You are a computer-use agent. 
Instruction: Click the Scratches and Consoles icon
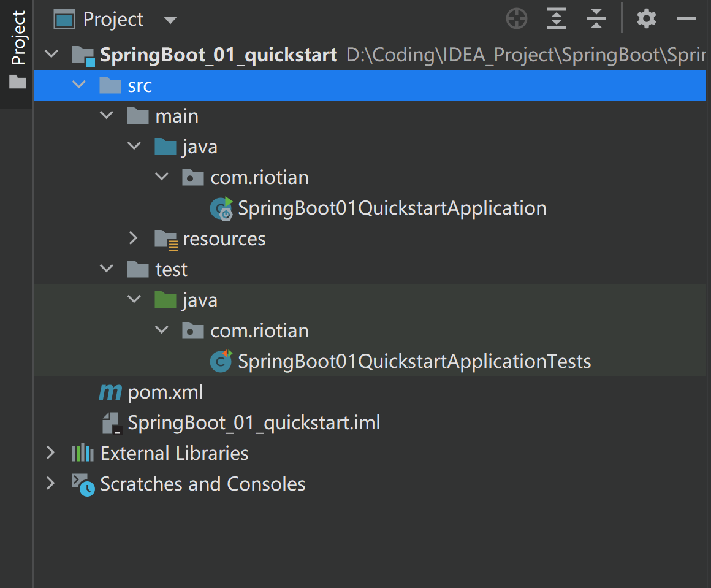click(x=83, y=484)
